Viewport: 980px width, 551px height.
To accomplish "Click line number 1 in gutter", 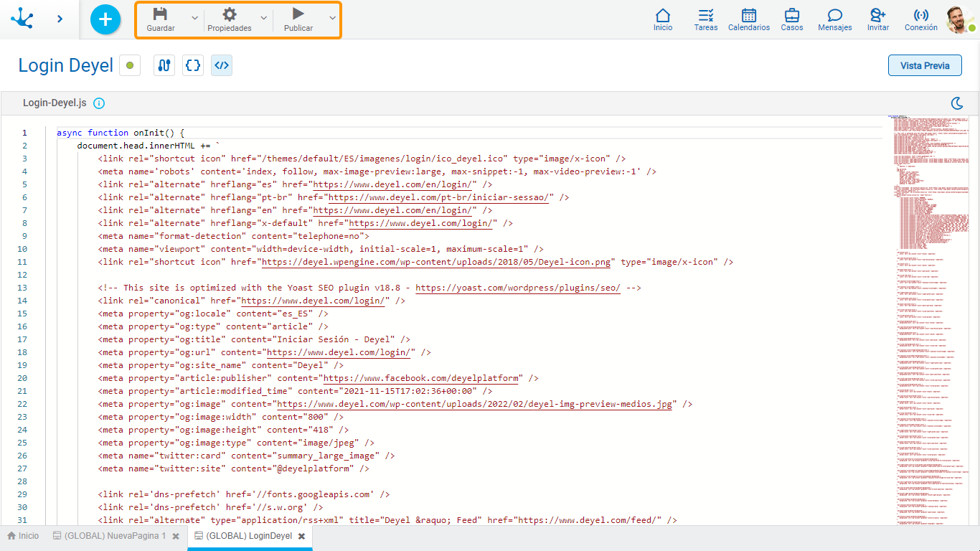I will [24, 133].
